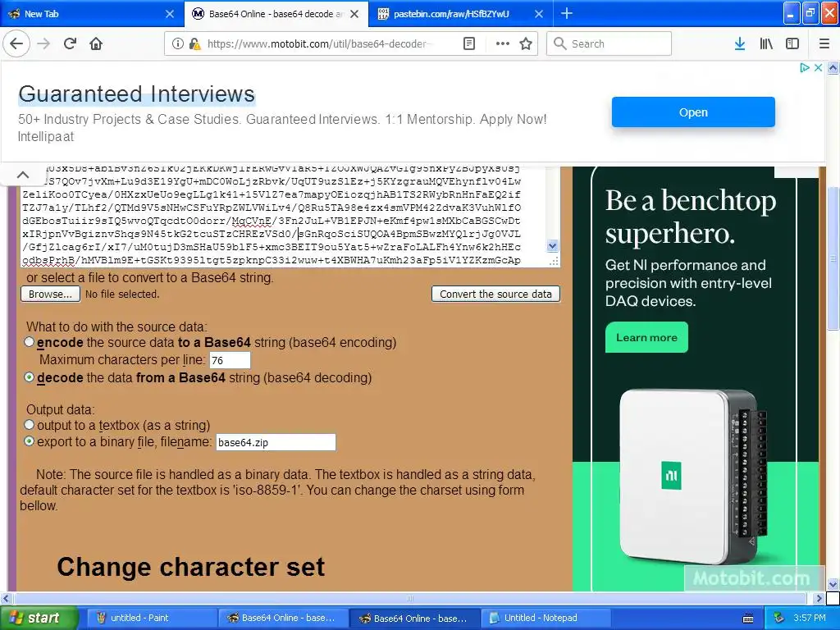
Task: Open the Firefox hamburger menu
Action: (x=824, y=44)
